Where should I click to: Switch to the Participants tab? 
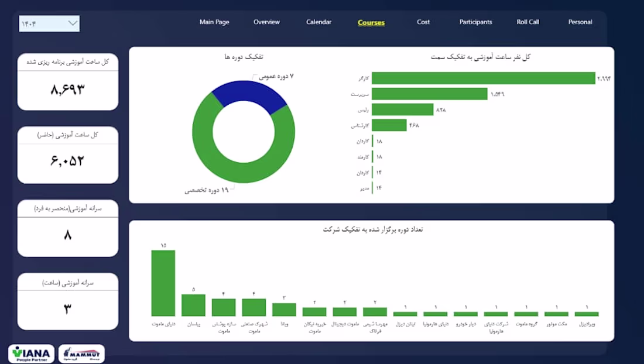475,22
